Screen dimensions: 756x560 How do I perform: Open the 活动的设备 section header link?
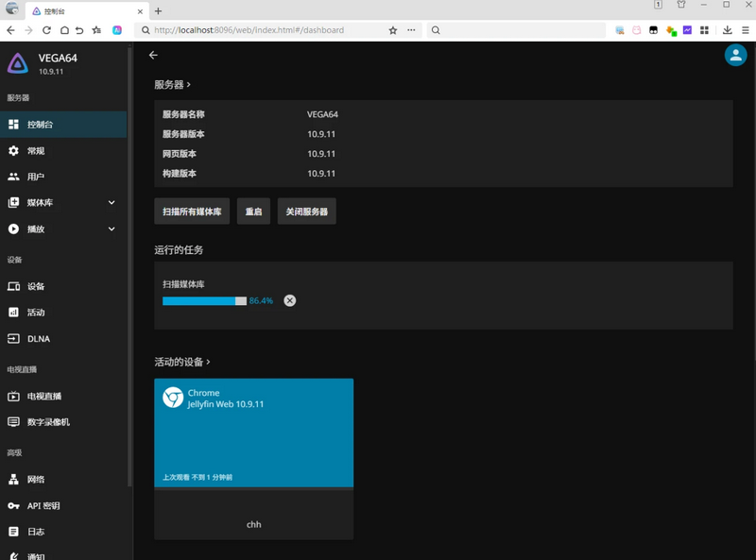pos(182,362)
